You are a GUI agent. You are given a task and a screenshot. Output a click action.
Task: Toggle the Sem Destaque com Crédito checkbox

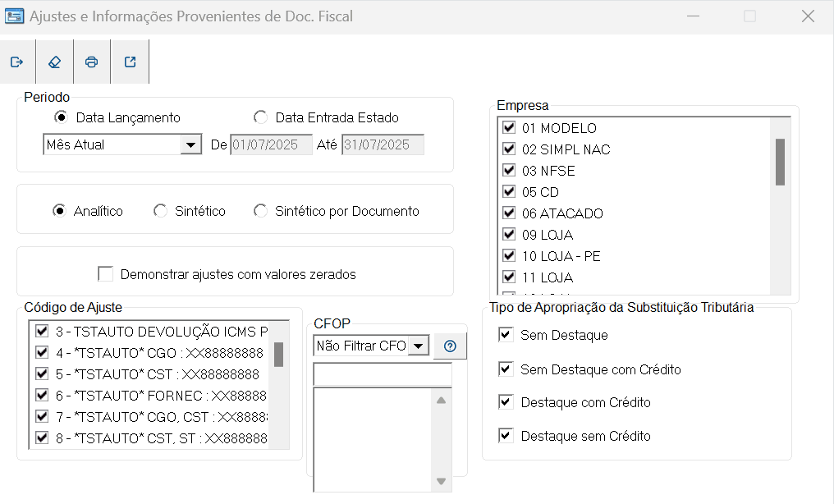coord(506,369)
